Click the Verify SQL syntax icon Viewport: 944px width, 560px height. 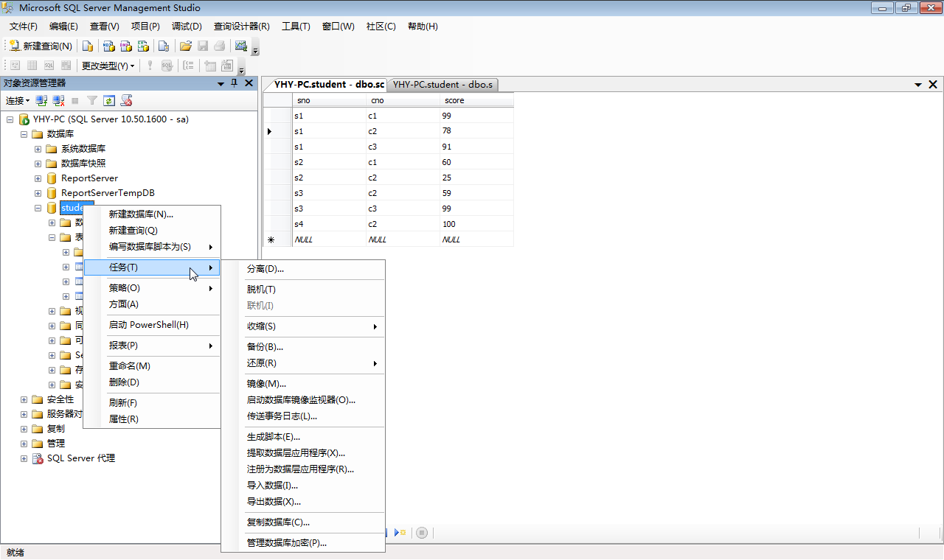pos(167,66)
